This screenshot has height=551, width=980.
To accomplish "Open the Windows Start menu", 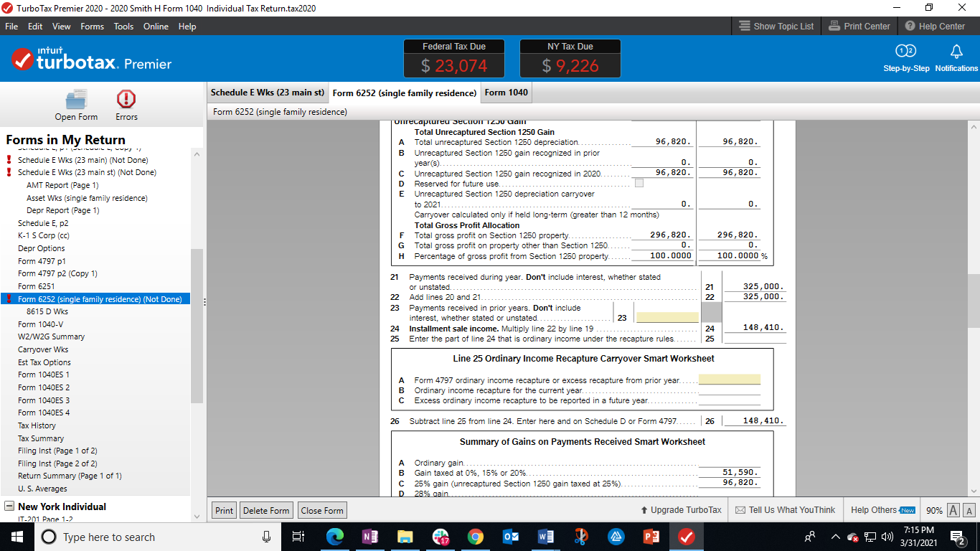I will [x=17, y=537].
